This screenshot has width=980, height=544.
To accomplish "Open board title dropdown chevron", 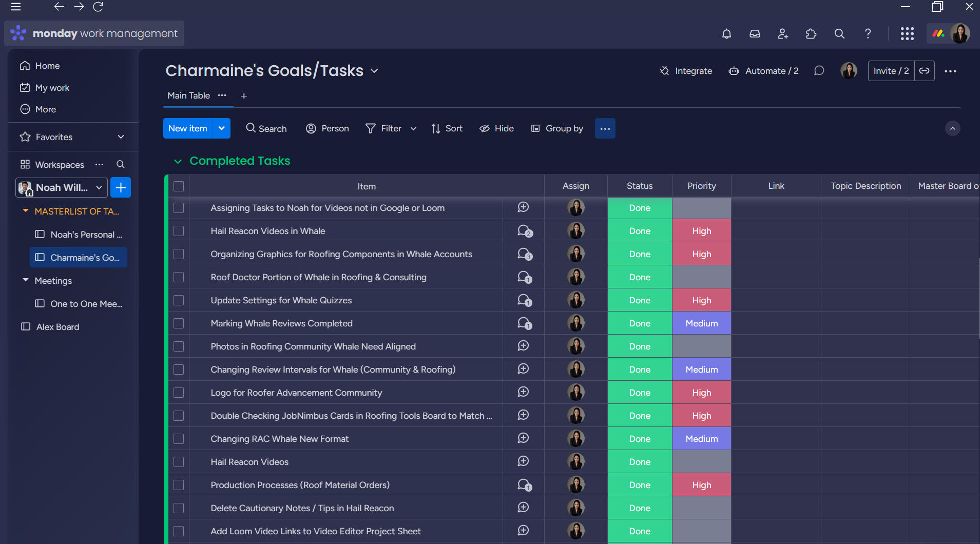I will tap(374, 71).
